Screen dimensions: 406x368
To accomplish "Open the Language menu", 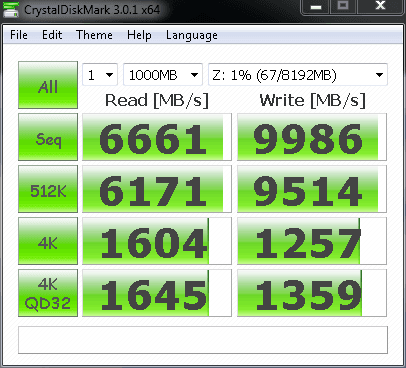I will coord(192,35).
